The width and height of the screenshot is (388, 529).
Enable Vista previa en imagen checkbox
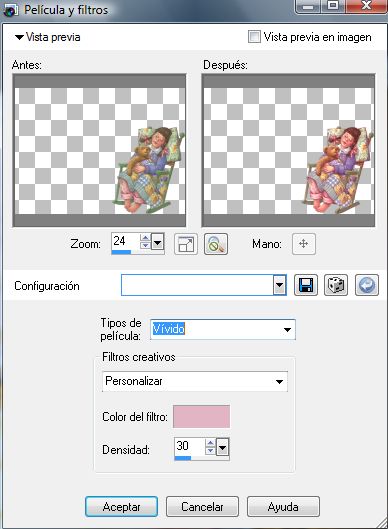click(x=254, y=36)
